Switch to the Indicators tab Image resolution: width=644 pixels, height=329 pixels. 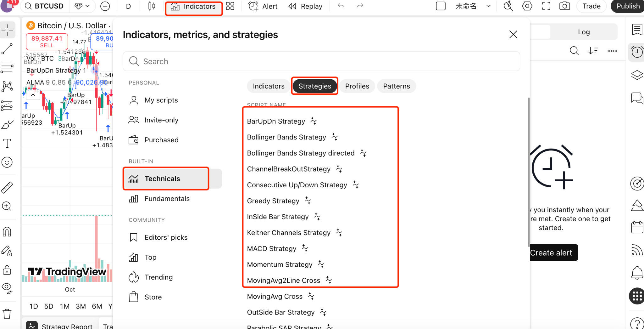(269, 86)
